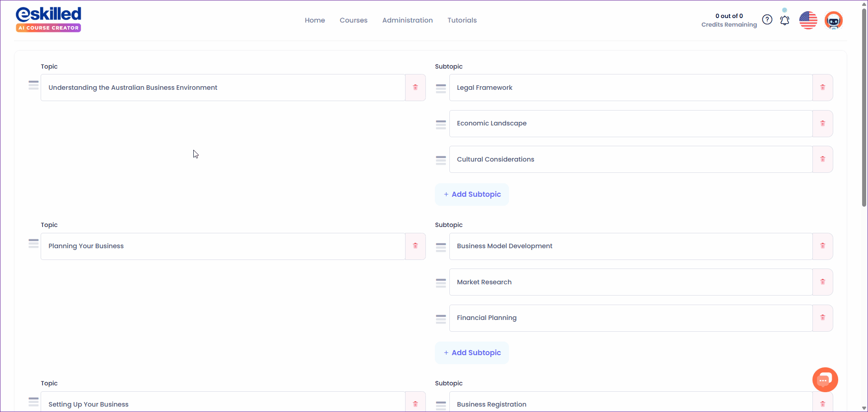Delete the Economic Landscape subtopic

822,124
